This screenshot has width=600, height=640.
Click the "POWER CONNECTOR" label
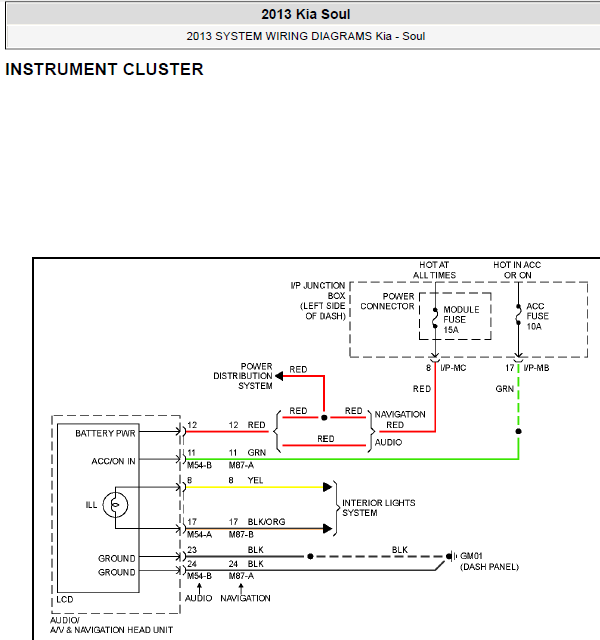(x=387, y=301)
